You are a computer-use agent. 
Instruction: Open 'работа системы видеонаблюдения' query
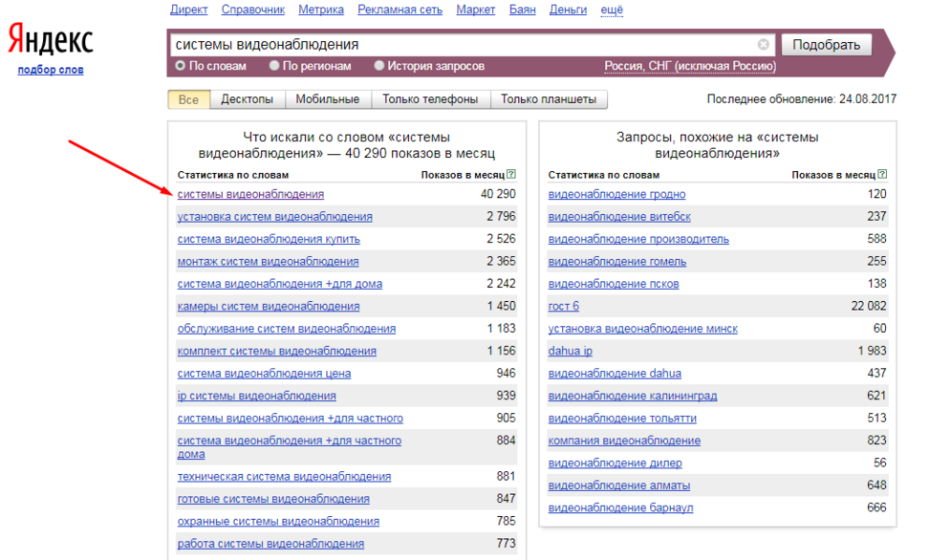270,544
